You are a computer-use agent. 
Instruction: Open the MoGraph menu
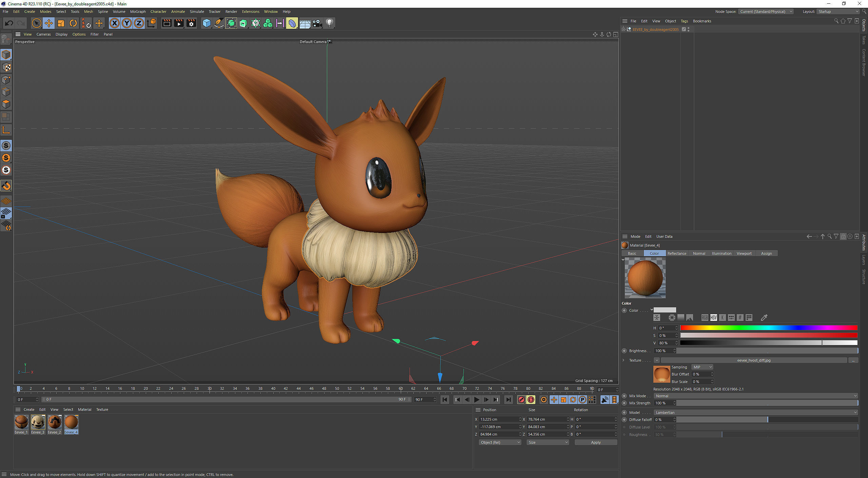click(138, 12)
